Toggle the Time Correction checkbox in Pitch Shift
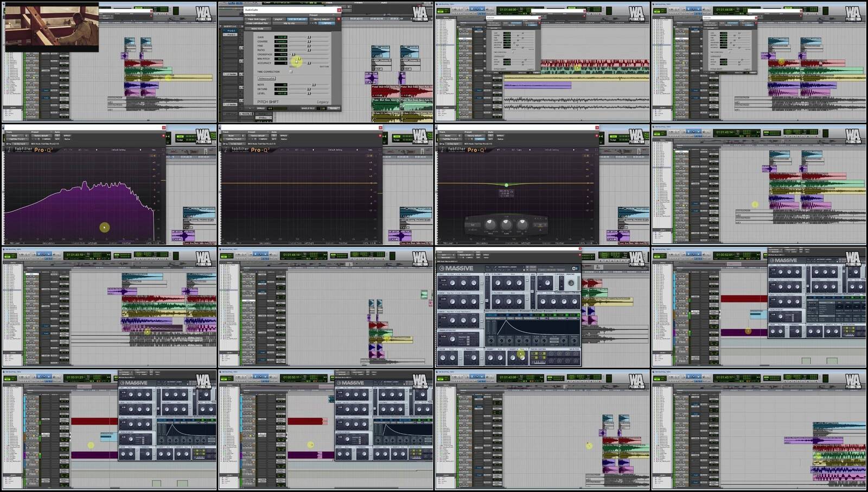 [291, 72]
